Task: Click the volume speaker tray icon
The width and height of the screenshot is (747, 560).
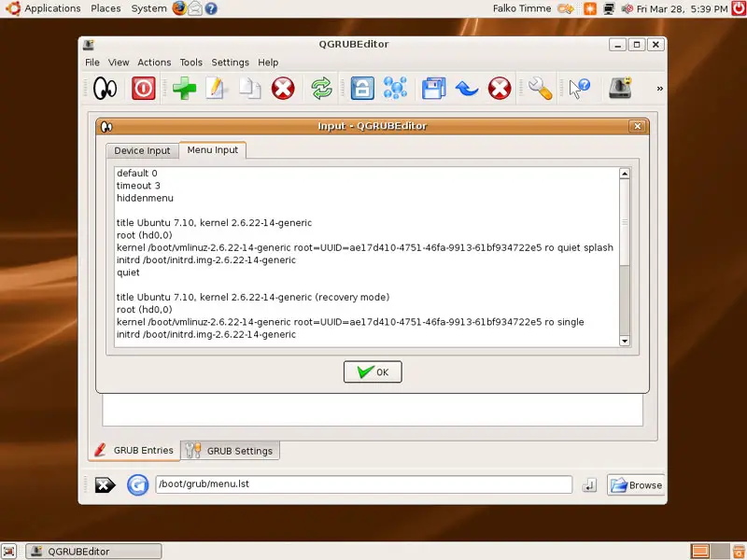Action: point(627,8)
